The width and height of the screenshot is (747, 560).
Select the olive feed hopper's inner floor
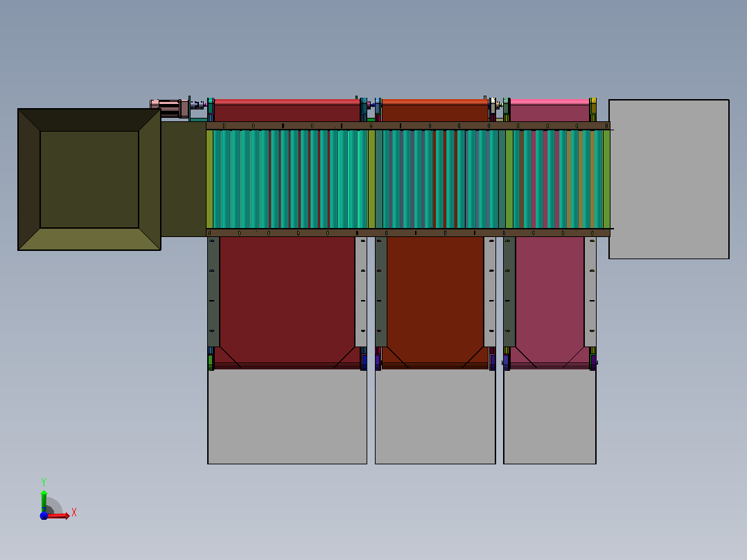tap(89, 180)
